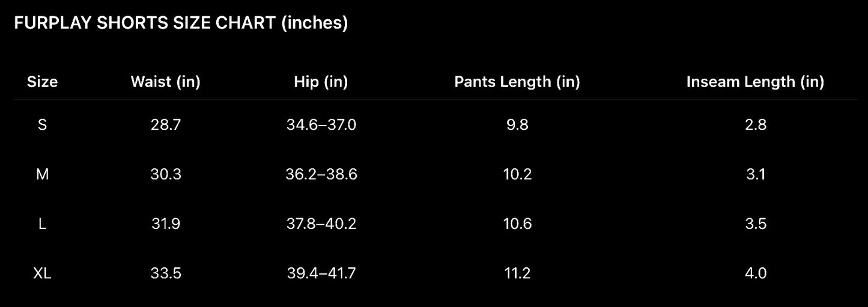Select waist value 30.3
The height and width of the screenshot is (307, 868).
coord(165,174)
